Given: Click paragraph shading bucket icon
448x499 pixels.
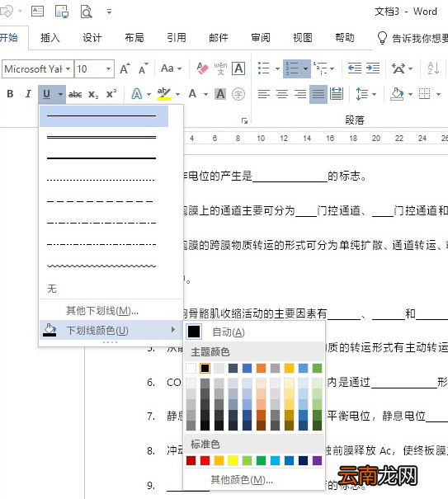Looking at the screenshot, I should (397, 94).
